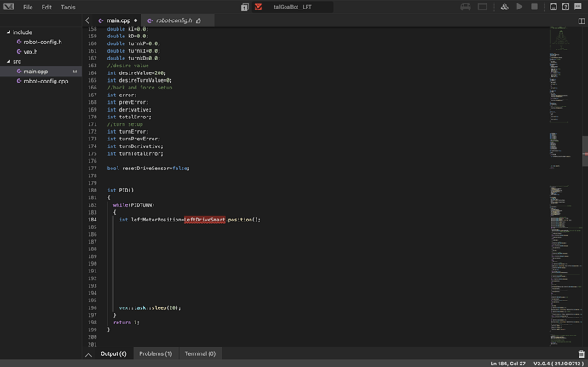Select main.cpp in the file tree

pos(41,72)
